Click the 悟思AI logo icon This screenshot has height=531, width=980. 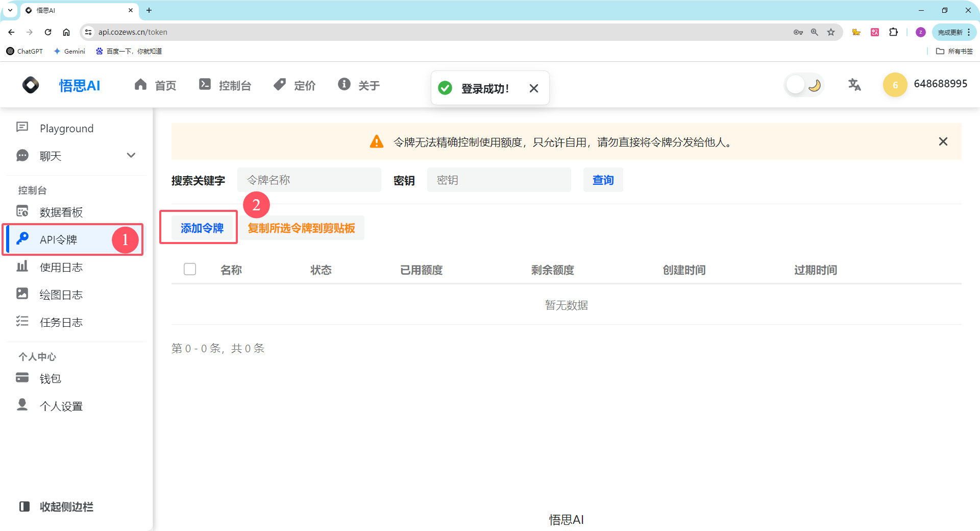coord(31,85)
